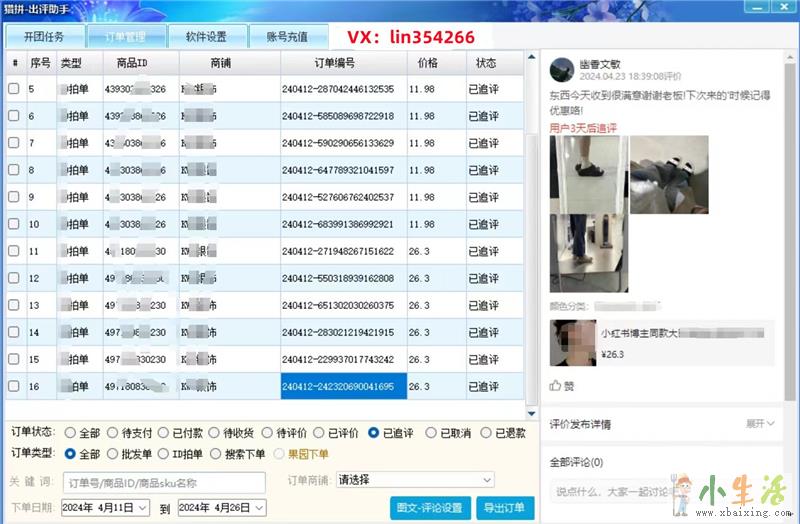The height and width of the screenshot is (524, 800).
Task: Open the product thumbnail priced ¥26.3
Action: pyautogui.click(x=573, y=342)
